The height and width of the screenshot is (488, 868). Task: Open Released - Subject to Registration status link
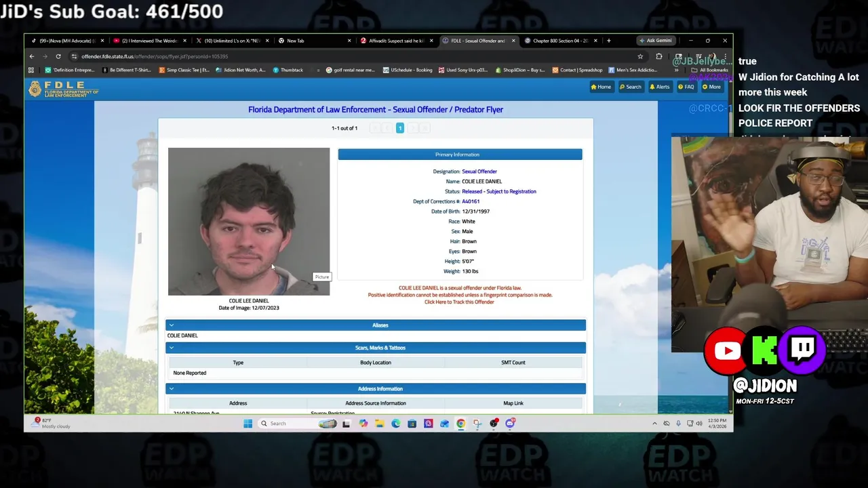click(499, 191)
